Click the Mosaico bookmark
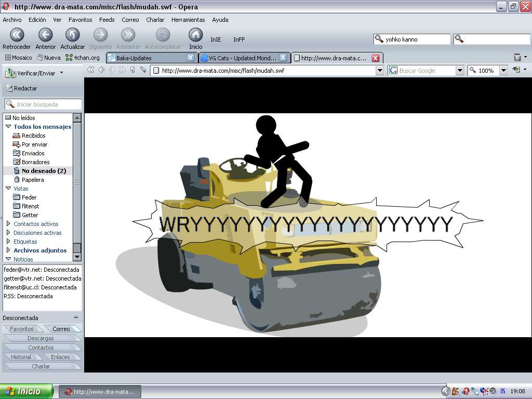This screenshot has width=532, height=399. point(18,58)
